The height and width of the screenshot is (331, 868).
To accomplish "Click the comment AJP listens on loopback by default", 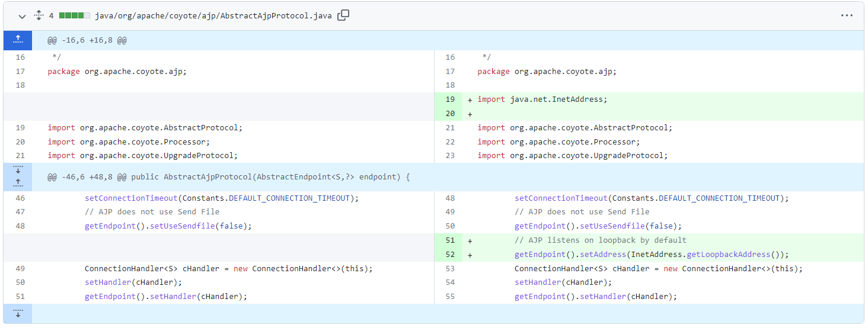I will 601,240.
